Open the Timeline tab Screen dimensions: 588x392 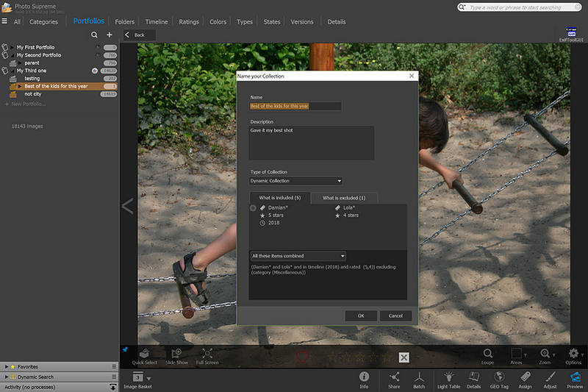(x=157, y=22)
